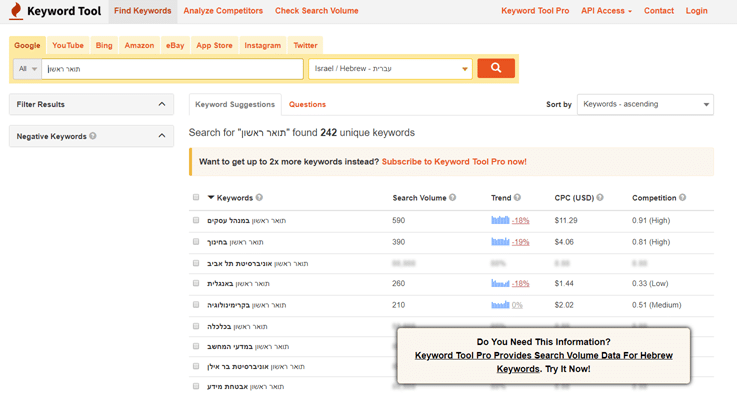The height and width of the screenshot is (394, 737).
Task: Click help icon next to CPC (USD)
Action: pos(600,197)
